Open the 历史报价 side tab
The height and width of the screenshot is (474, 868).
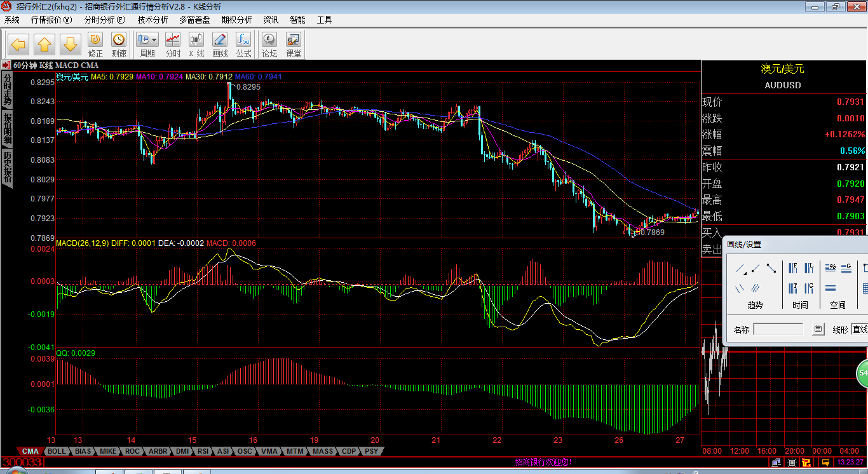tap(7, 167)
